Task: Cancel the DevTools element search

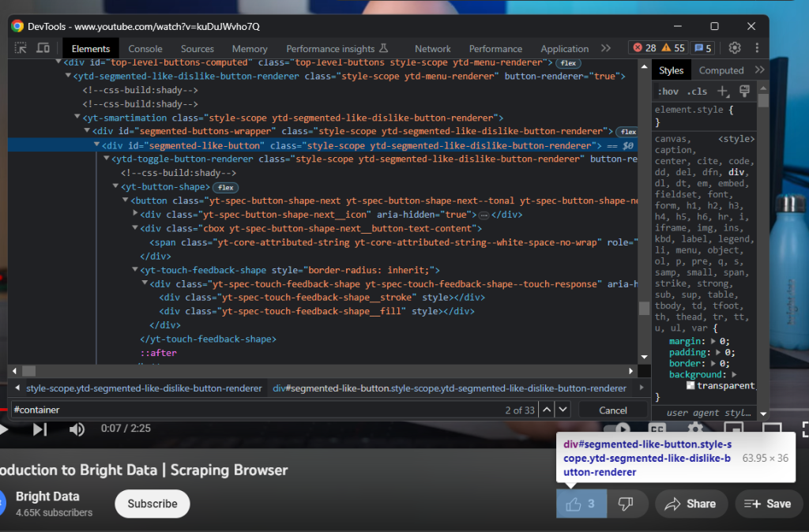Action: pyautogui.click(x=613, y=410)
